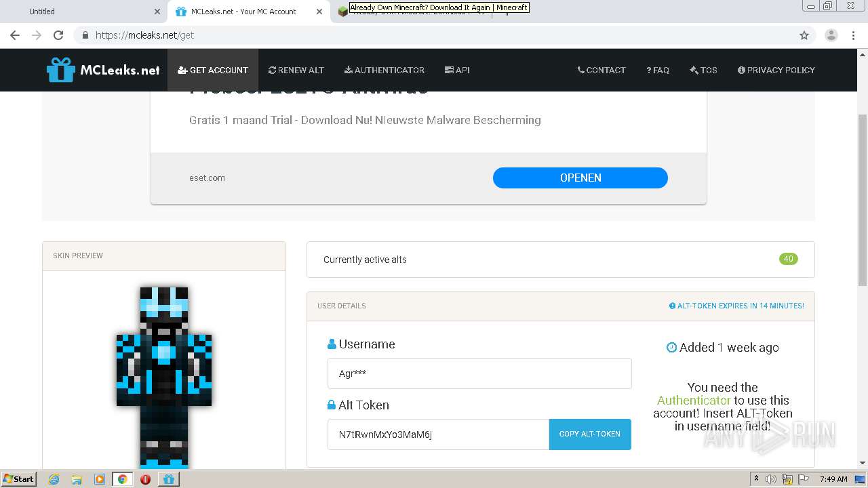This screenshot has width=868, height=488.
Task: Open the GET ACCOUNT nav item
Action: (x=213, y=70)
